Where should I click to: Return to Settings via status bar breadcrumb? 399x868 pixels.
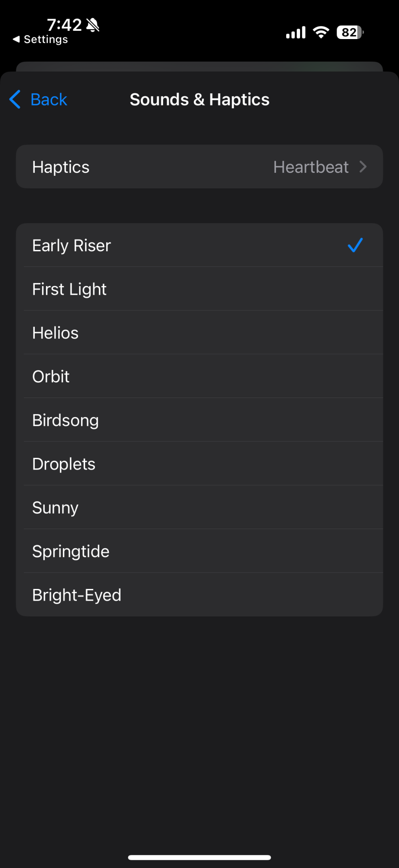point(41,39)
